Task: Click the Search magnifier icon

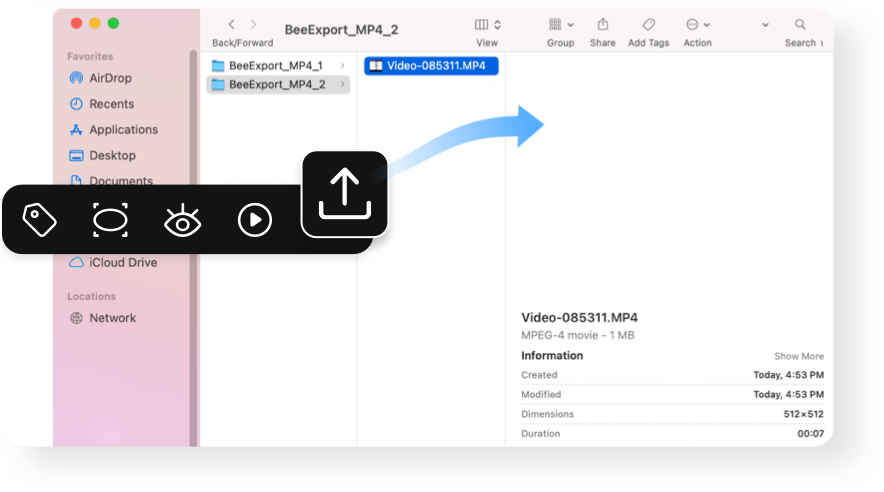Action: pos(800,25)
